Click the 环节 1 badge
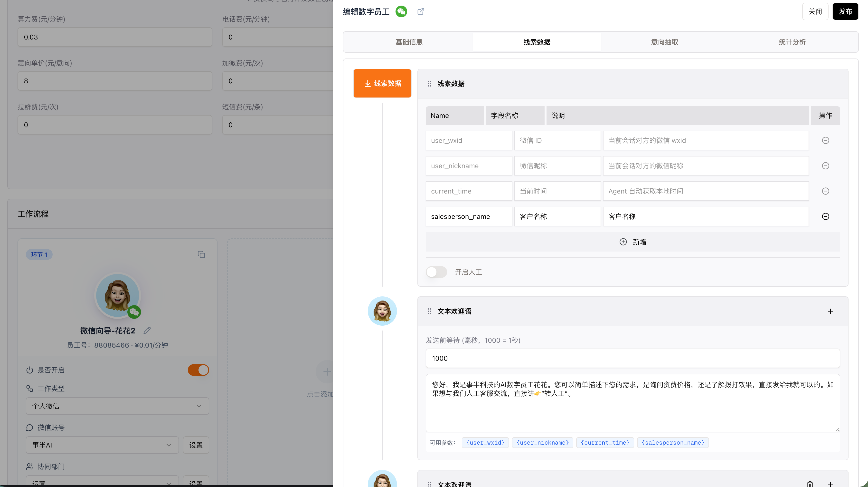The image size is (868, 487). click(39, 254)
